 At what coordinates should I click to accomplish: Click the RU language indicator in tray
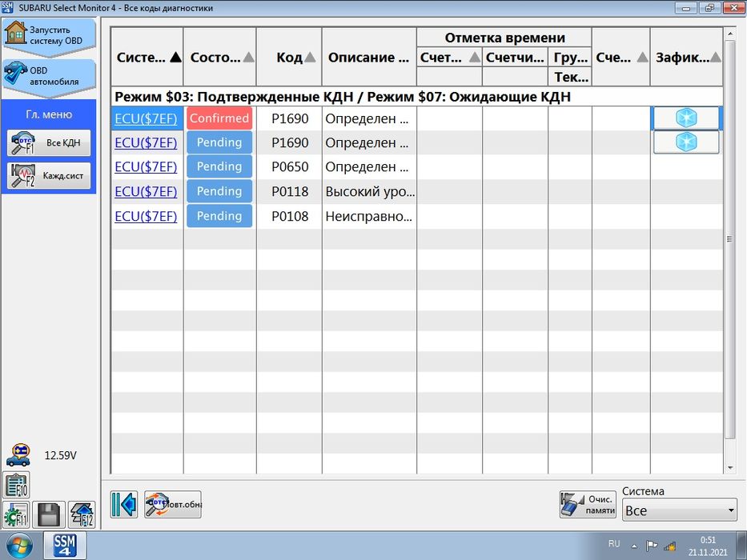pos(614,543)
